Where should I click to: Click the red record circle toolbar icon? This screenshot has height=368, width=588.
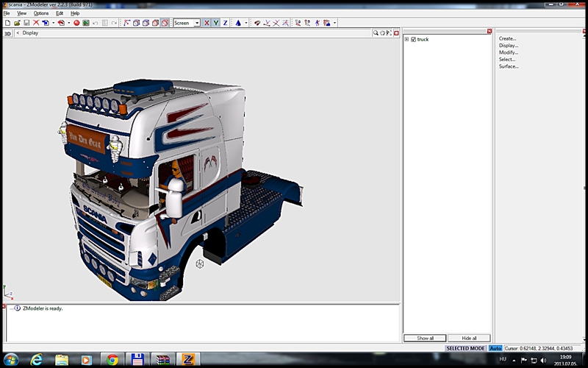pos(76,23)
